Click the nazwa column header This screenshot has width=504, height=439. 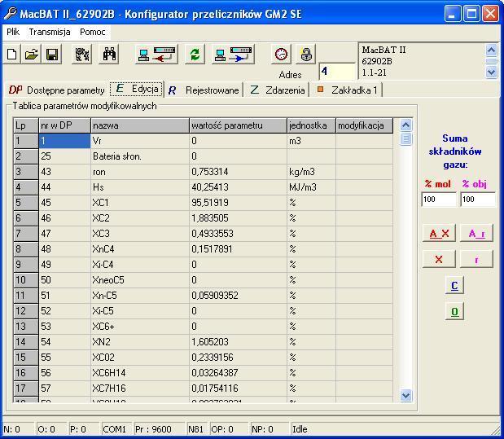[140, 125]
